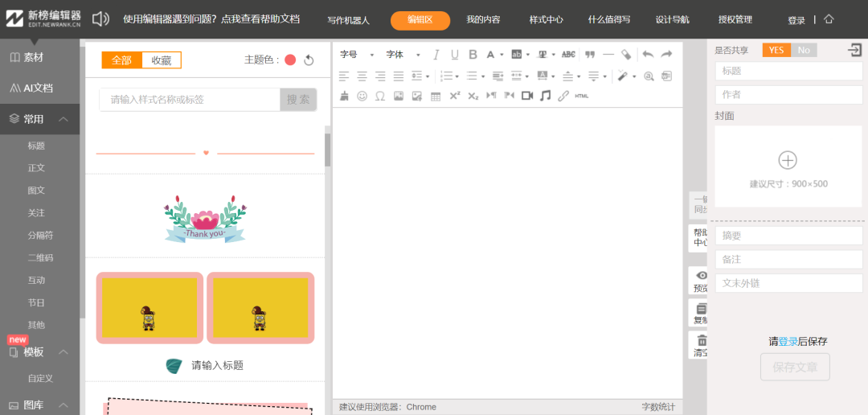868x415 pixels.
Task: Insert a video with the camera icon
Action: pos(527,96)
